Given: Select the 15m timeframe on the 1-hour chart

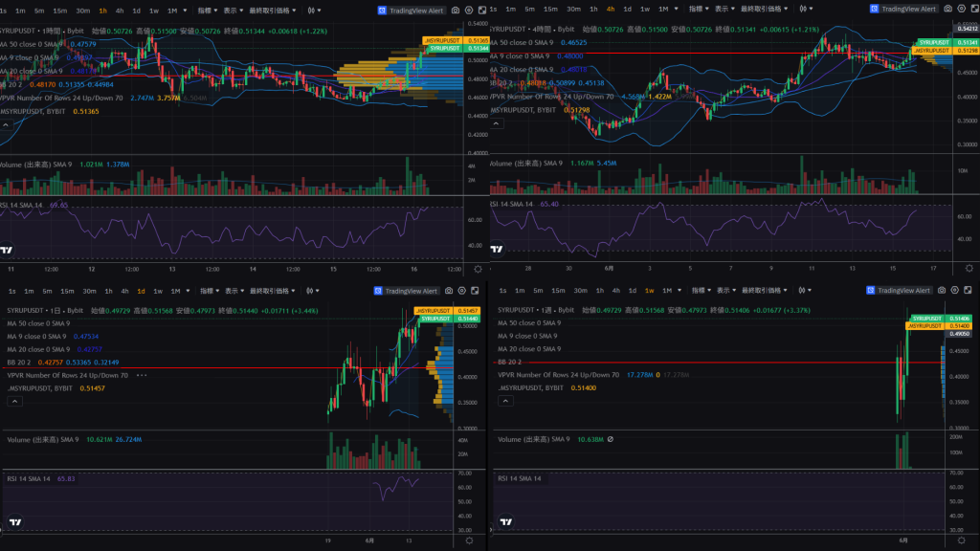Looking at the screenshot, I should [60, 11].
